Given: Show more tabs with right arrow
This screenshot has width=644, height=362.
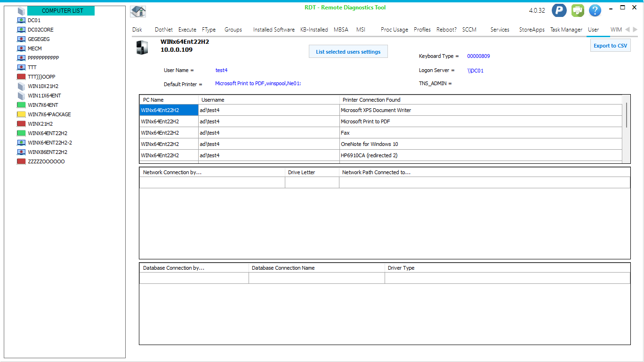Looking at the screenshot, I should pos(636,30).
